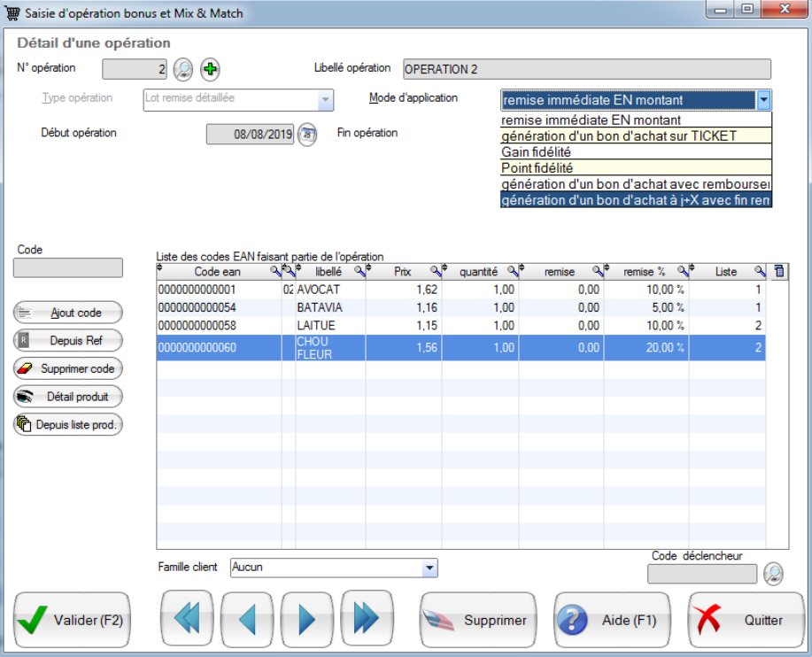Image resolution: width=812 pixels, height=657 pixels.
Task: Click the Code déclencheur search magnifier
Action: click(773, 574)
